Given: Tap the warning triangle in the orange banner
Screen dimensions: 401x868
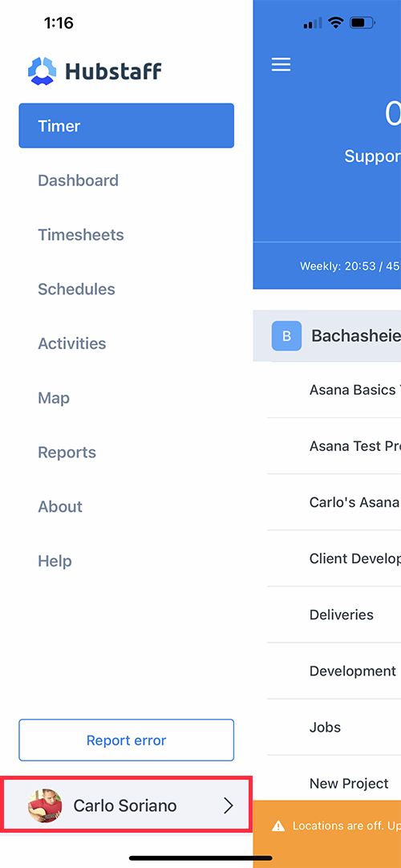Looking at the screenshot, I should coord(278,826).
